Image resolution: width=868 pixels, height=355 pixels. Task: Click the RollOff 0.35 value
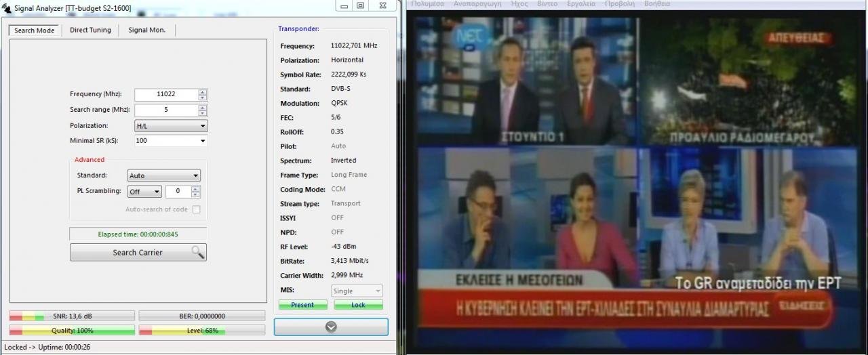click(x=337, y=131)
